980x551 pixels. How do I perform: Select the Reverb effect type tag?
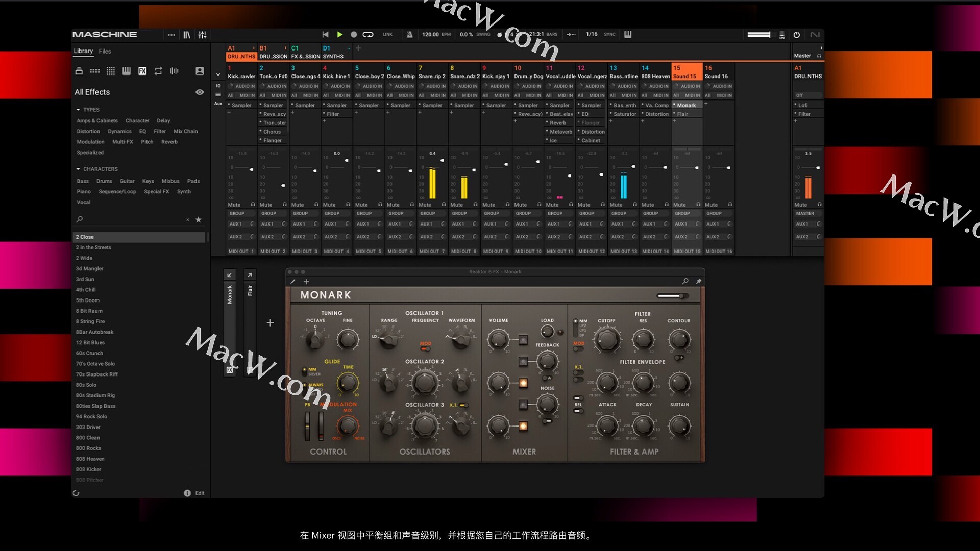click(169, 142)
